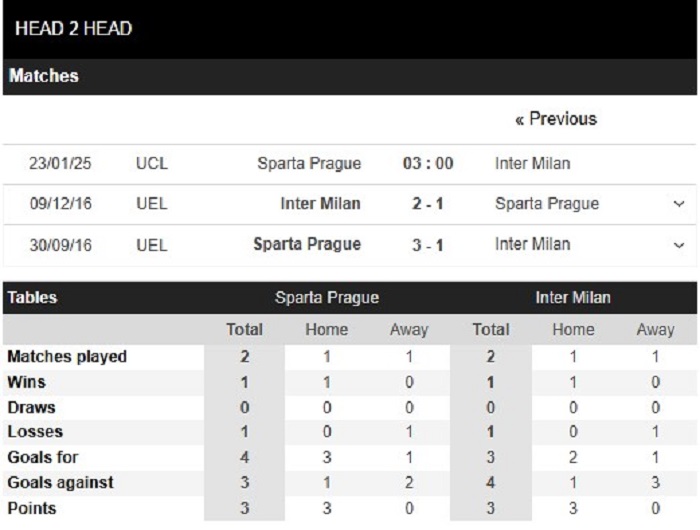Click the UCL competition label
Screen dimensions: 700x530
[x=152, y=163]
